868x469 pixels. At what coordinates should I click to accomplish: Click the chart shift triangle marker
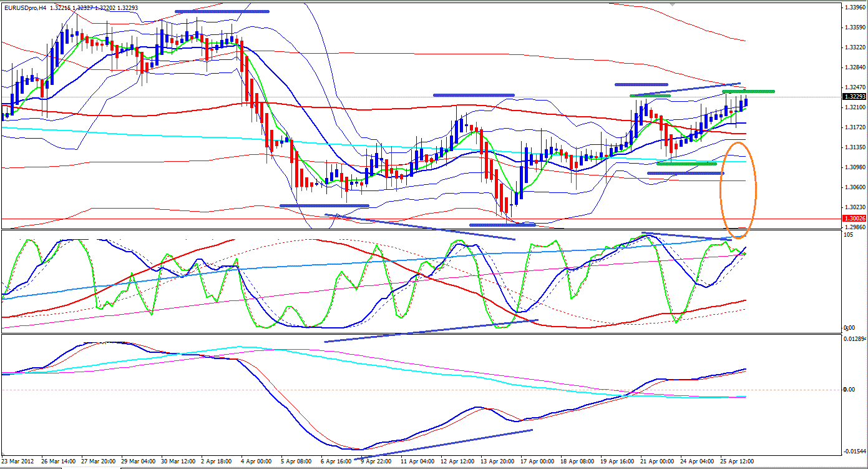click(671, 4)
